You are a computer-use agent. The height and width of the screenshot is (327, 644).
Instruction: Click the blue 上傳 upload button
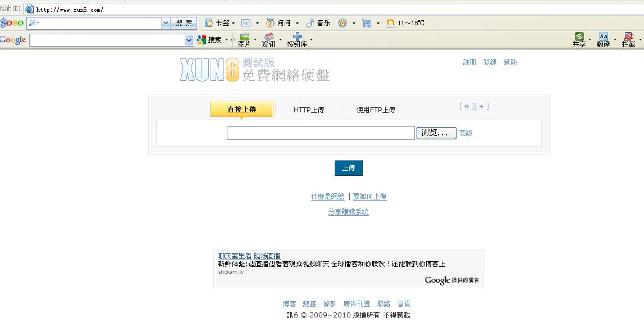tap(349, 168)
